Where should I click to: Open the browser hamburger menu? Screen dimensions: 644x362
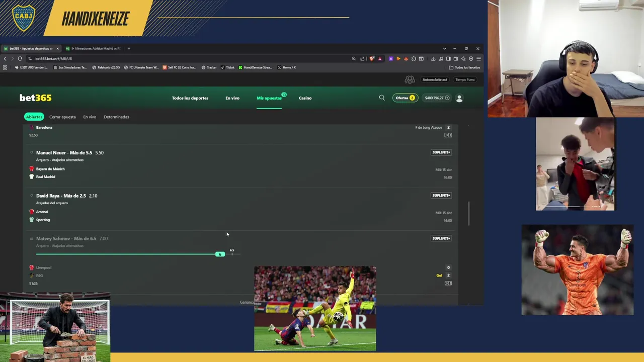click(x=478, y=58)
